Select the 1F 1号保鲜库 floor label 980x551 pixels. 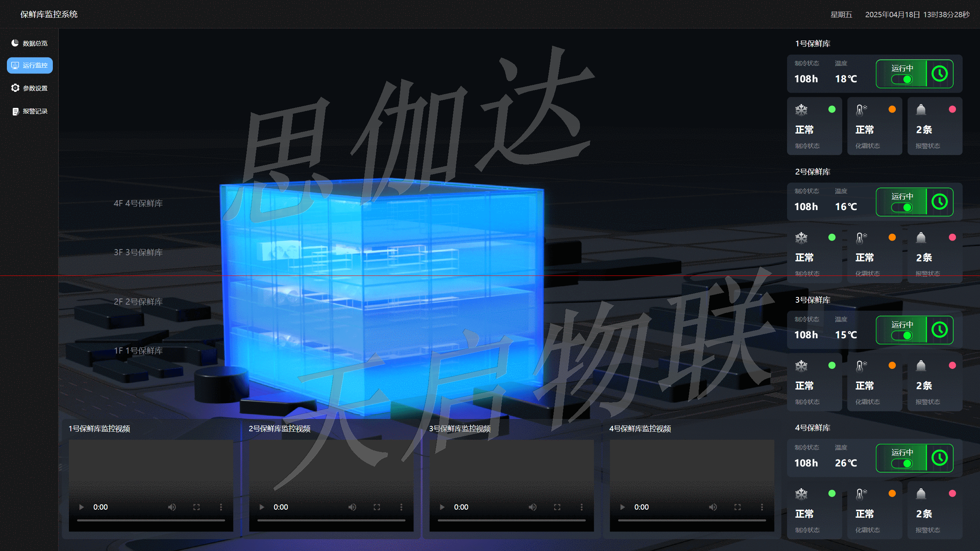coord(138,351)
